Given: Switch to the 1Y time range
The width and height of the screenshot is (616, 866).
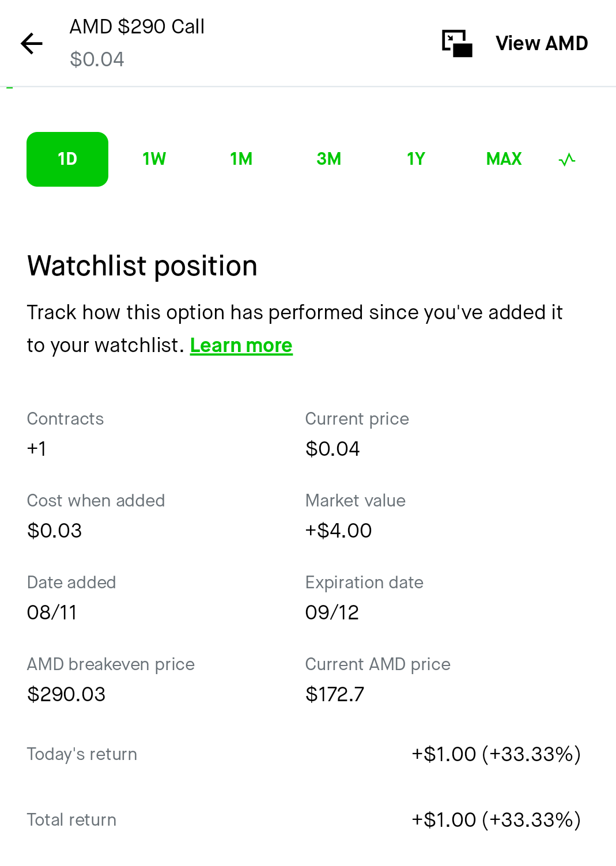Looking at the screenshot, I should click(416, 159).
